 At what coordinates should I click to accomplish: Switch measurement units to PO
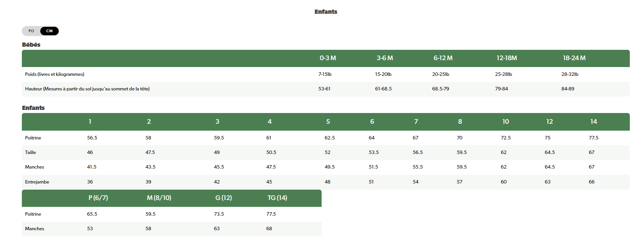click(31, 31)
